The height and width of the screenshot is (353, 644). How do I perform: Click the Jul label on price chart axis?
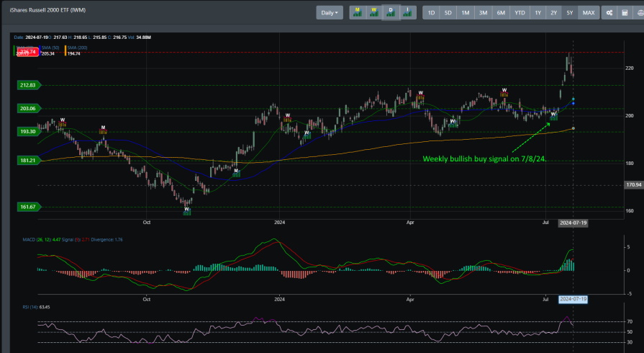pos(545,223)
